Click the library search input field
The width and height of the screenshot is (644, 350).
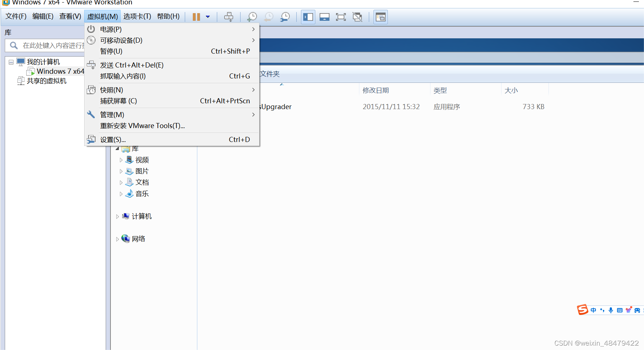pyautogui.click(x=45, y=45)
